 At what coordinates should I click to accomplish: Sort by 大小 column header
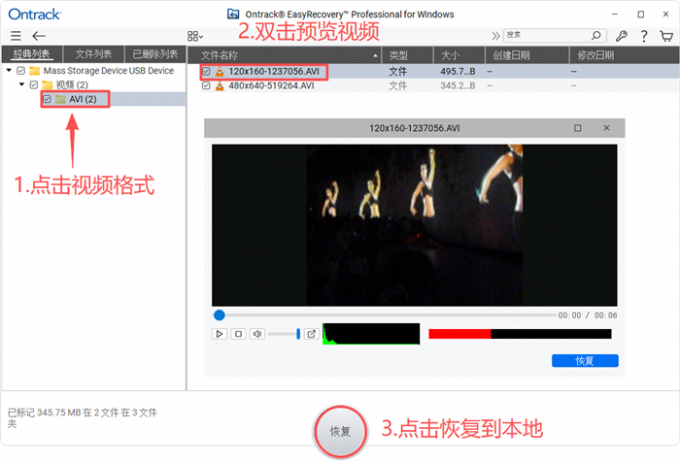point(459,55)
